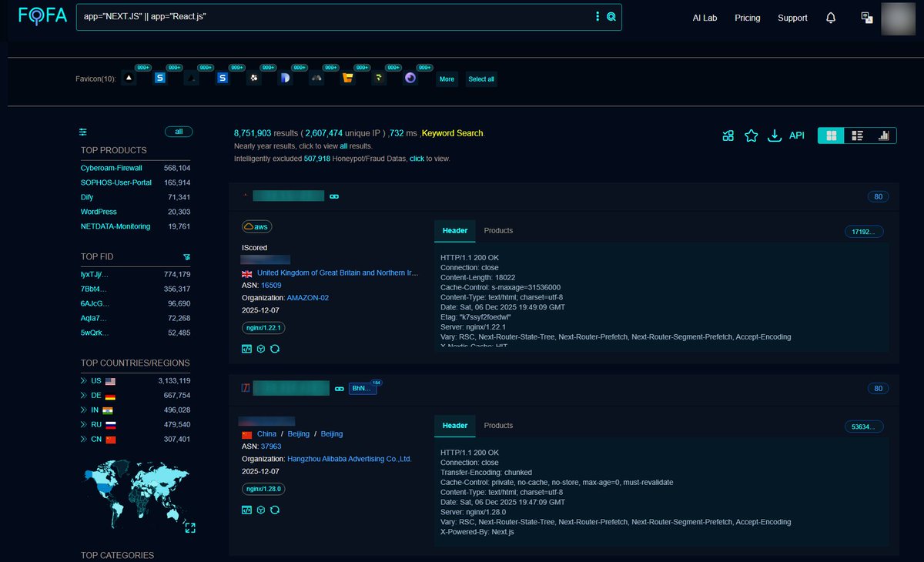Click AMAZON-02 organization link
The width and height of the screenshot is (924, 562).
pyautogui.click(x=308, y=297)
